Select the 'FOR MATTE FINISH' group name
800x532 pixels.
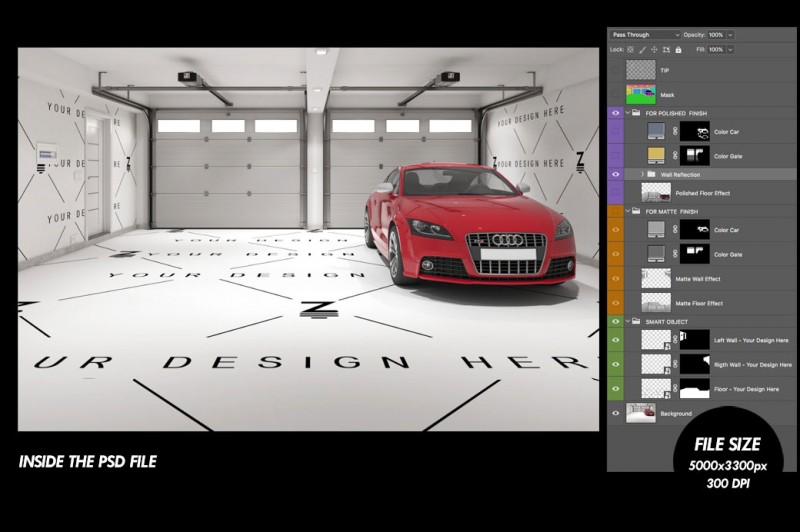click(671, 211)
